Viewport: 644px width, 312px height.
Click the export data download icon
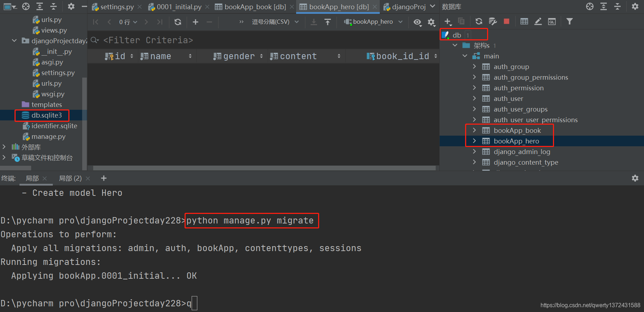[x=314, y=22]
